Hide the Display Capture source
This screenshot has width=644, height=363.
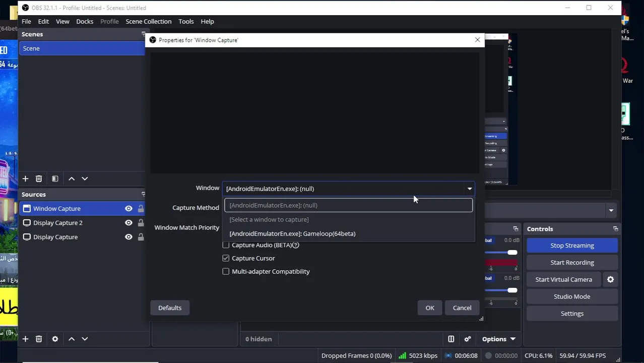click(x=128, y=236)
